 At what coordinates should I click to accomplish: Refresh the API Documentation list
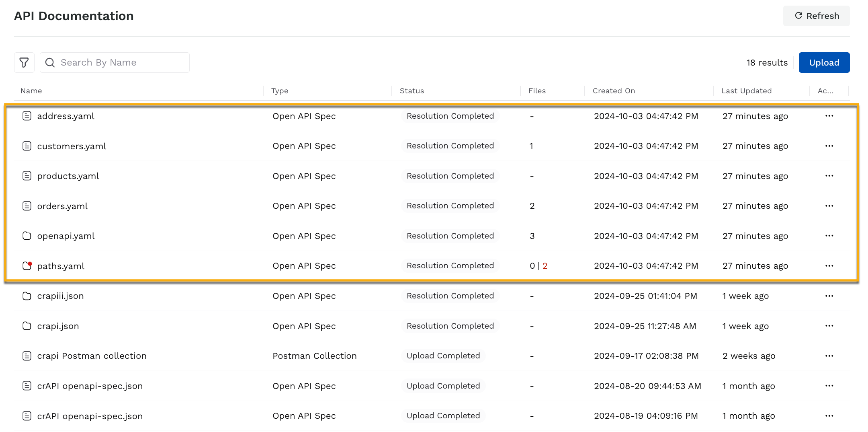click(x=817, y=16)
